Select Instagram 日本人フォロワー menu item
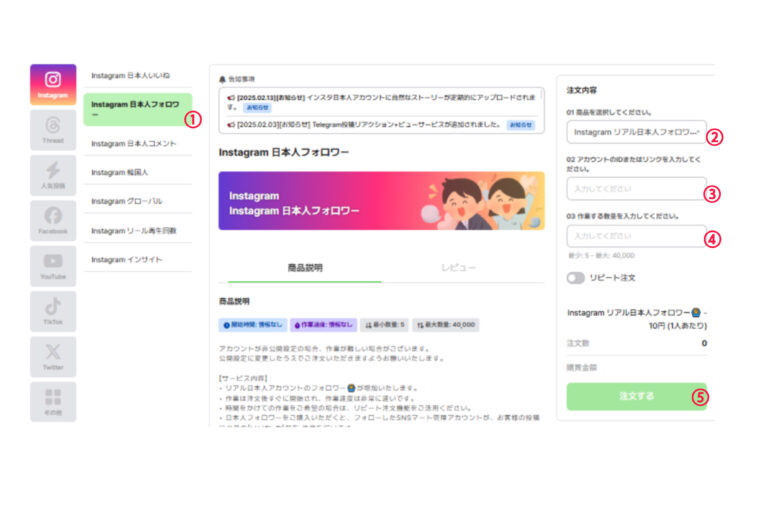 pyautogui.click(x=138, y=110)
